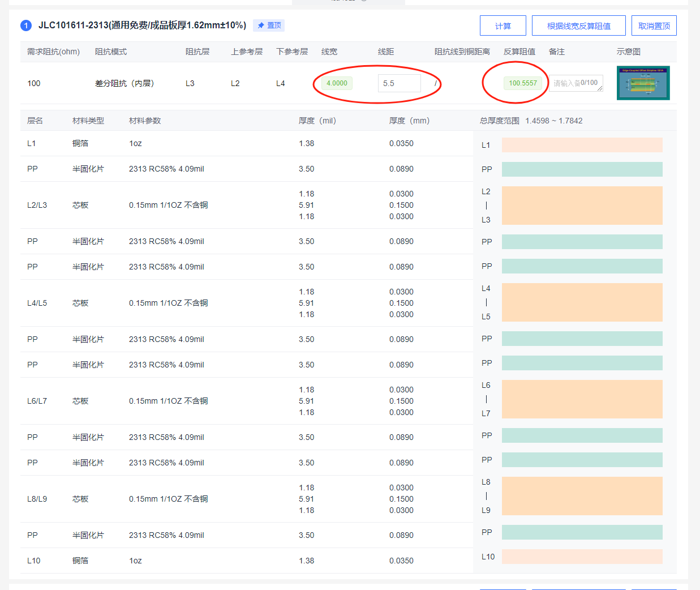Focus the 线距 input field showing 5.5

pos(399,83)
